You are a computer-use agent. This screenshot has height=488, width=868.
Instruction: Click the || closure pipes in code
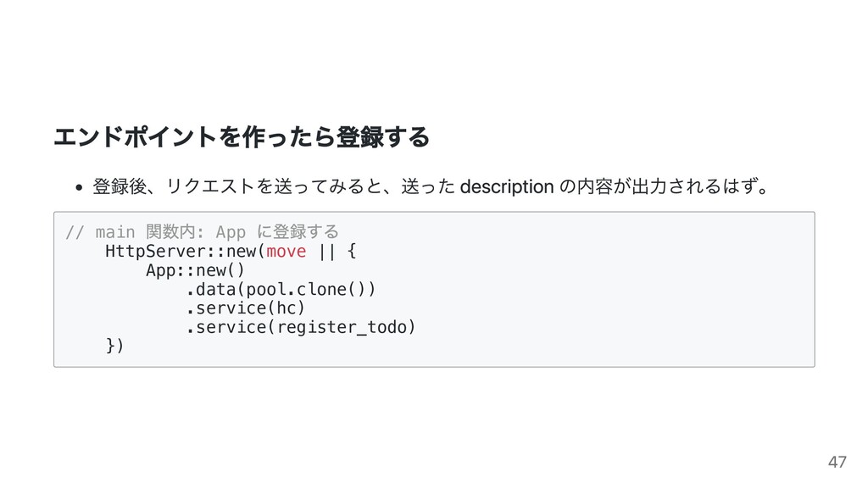(x=327, y=251)
